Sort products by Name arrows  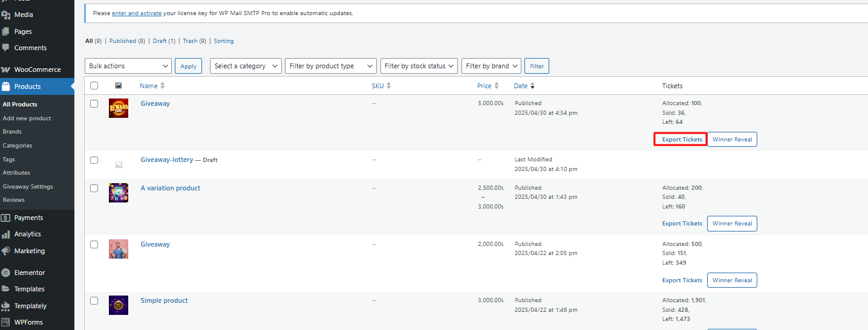point(162,86)
